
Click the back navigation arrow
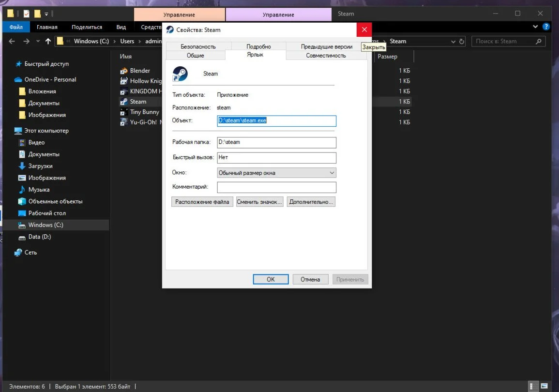pos(12,41)
